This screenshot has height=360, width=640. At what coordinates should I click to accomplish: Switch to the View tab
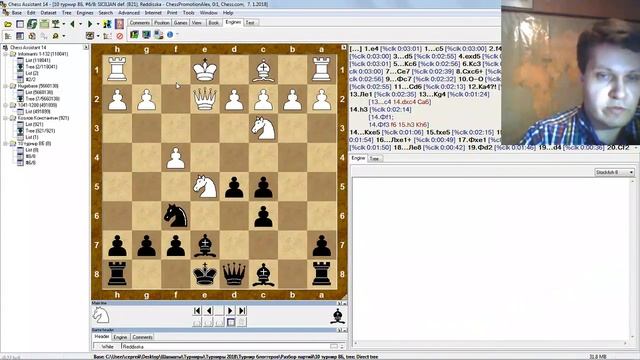197,23
